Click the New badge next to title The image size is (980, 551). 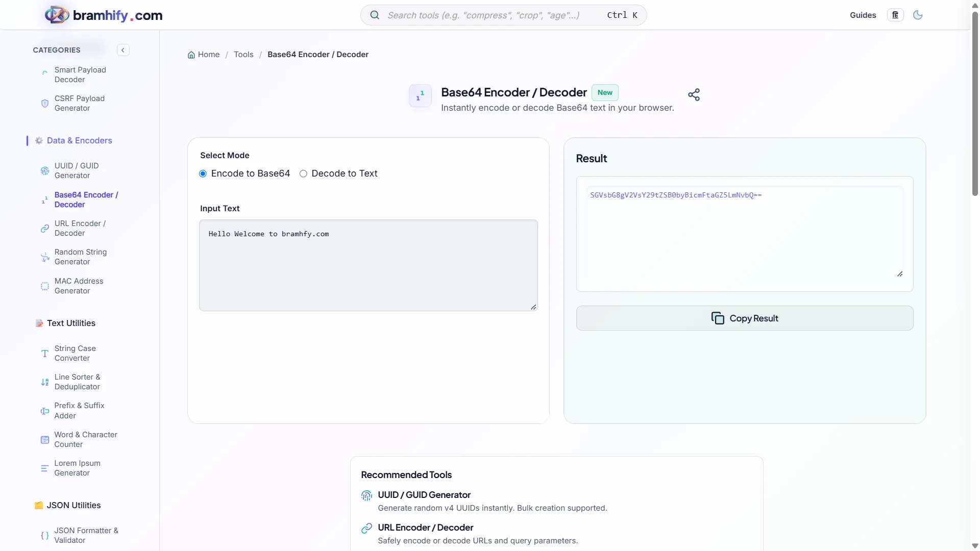coord(605,93)
